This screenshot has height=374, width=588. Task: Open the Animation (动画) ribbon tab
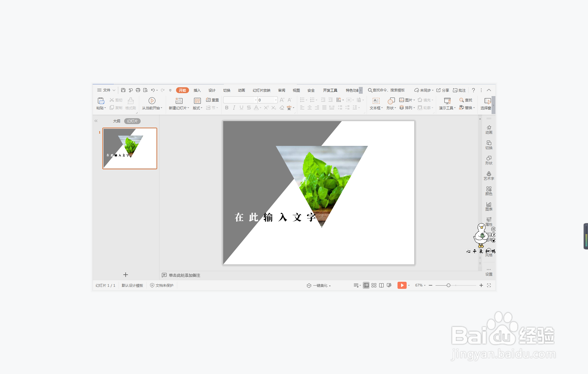(241, 90)
